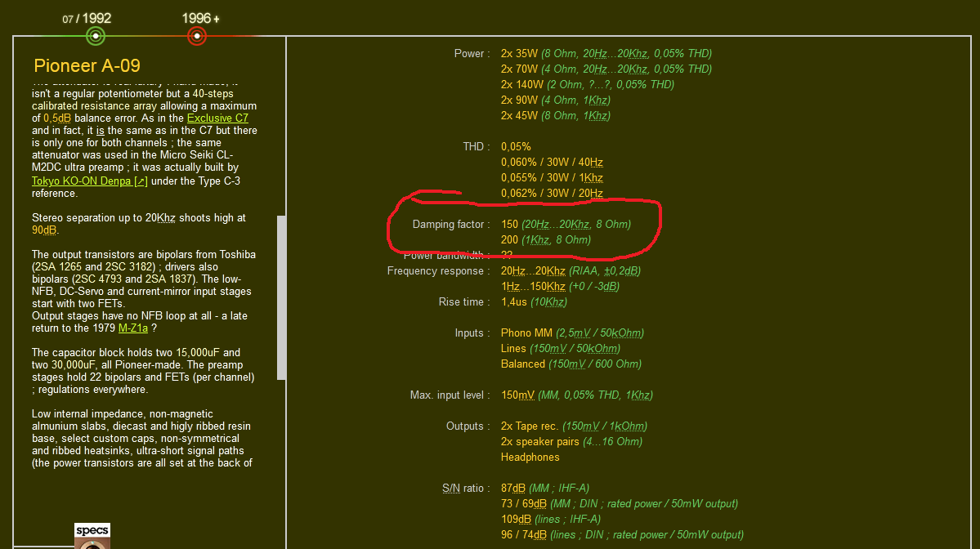The image size is (980, 549).
Task: Select the Max. input level label
Action: click(450, 395)
